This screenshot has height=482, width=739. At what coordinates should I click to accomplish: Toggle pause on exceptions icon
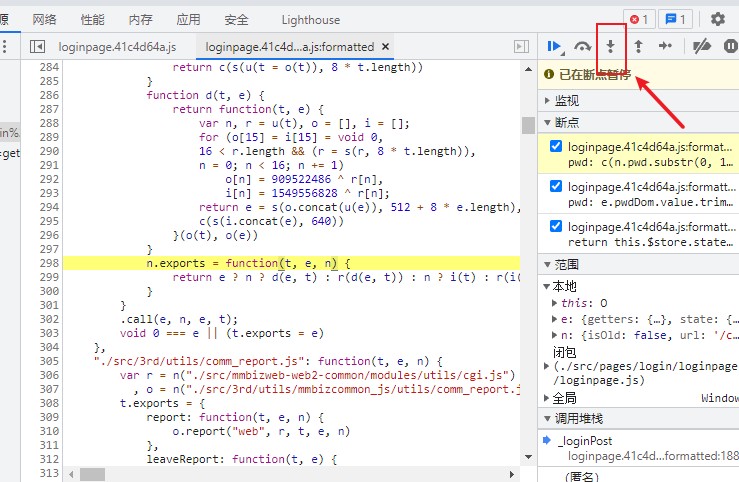pyautogui.click(x=730, y=46)
